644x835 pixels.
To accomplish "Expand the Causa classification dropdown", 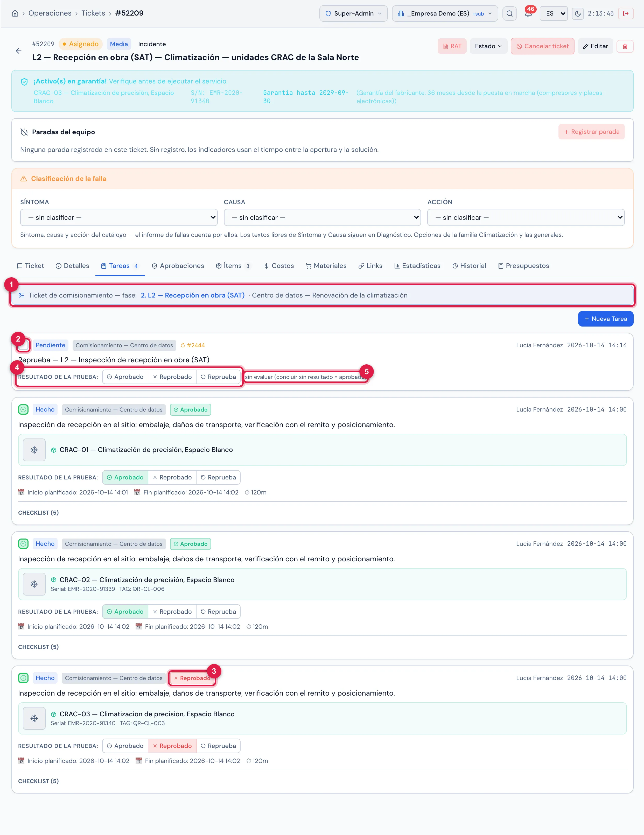I will click(x=322, y=217).
